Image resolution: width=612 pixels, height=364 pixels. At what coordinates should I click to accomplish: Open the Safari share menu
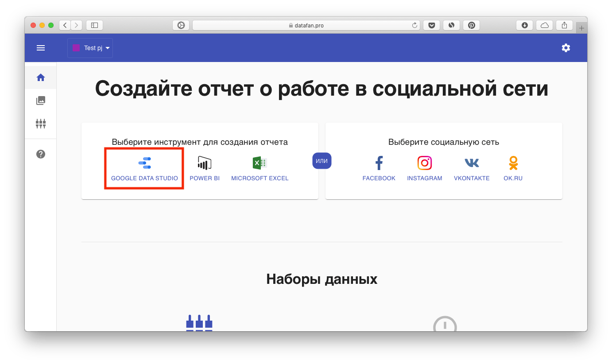[x=565, y=25]
